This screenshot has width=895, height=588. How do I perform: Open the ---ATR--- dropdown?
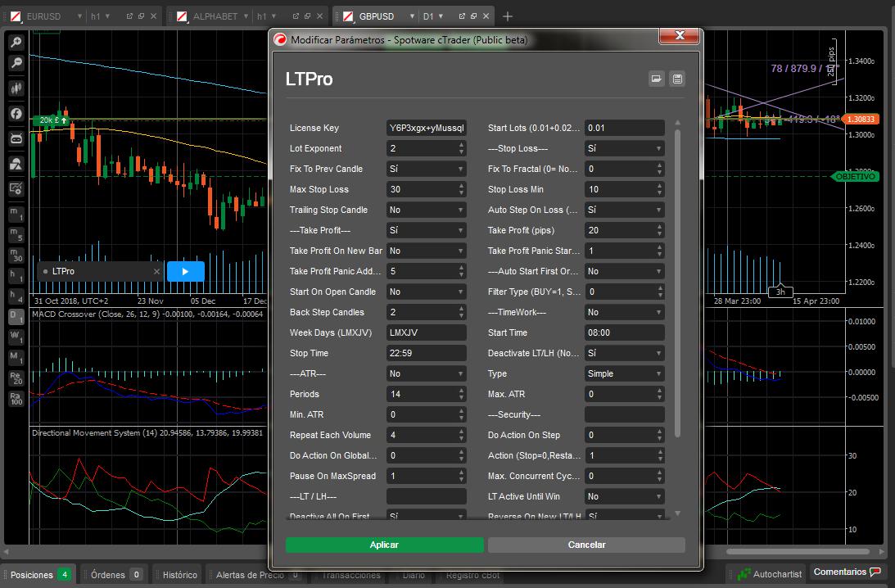[427, 373]
